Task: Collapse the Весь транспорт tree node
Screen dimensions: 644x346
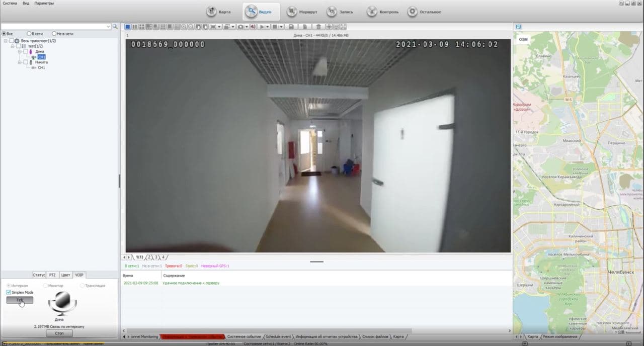Action: coord(6,41)
